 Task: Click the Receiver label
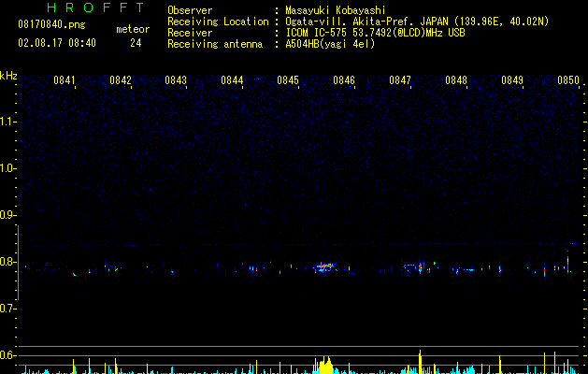point(190,33)
